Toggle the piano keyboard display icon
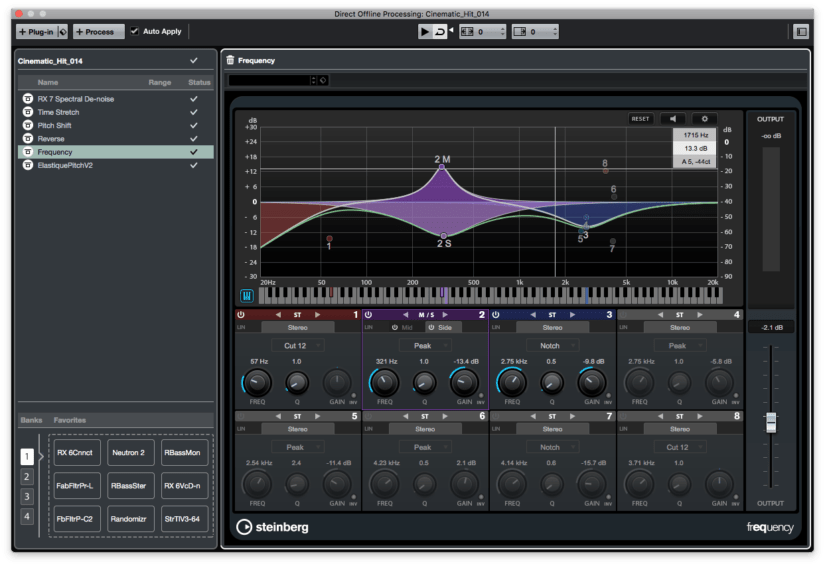The width and height of the screenshot is (825, 566). (247, 296)
